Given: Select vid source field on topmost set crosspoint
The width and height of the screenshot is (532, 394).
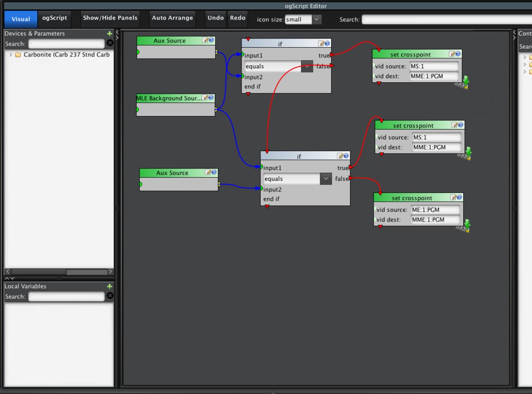Looking at the screenshot, I should click(434, 66).
